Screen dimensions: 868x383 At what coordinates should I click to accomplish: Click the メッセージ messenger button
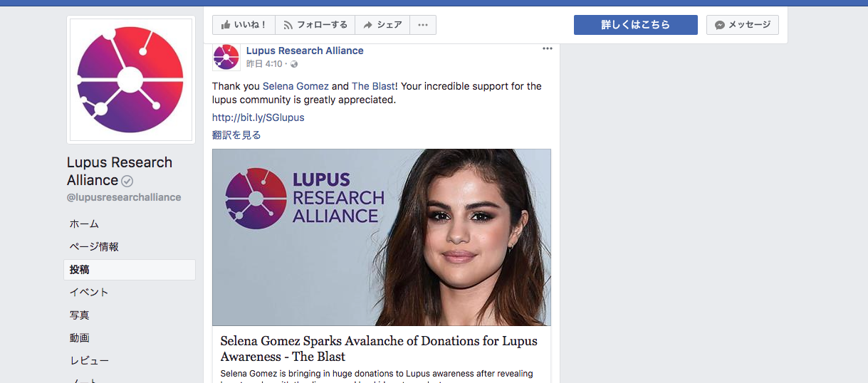(743, 25)
